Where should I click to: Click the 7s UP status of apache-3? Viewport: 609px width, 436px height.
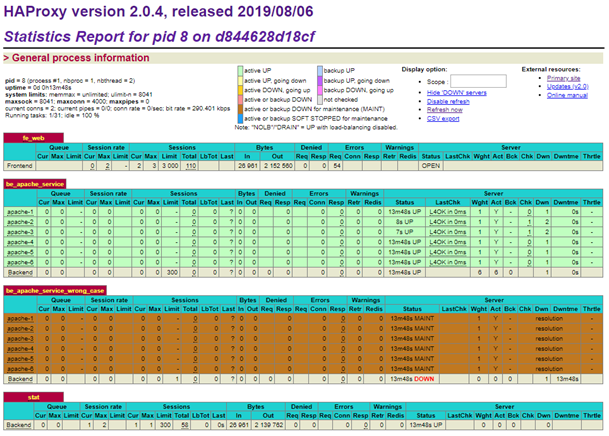click(x=405, y=232)
